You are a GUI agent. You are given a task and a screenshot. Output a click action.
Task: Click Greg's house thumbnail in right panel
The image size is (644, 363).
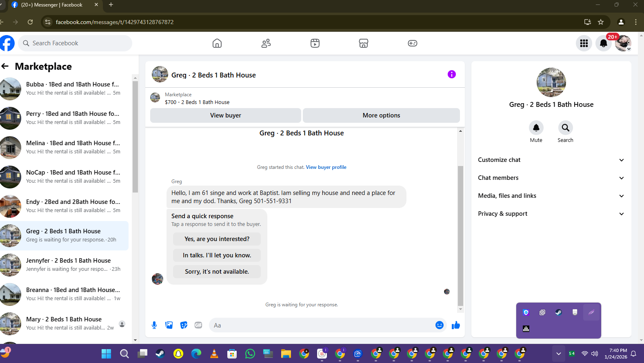[x=551, y=82]
